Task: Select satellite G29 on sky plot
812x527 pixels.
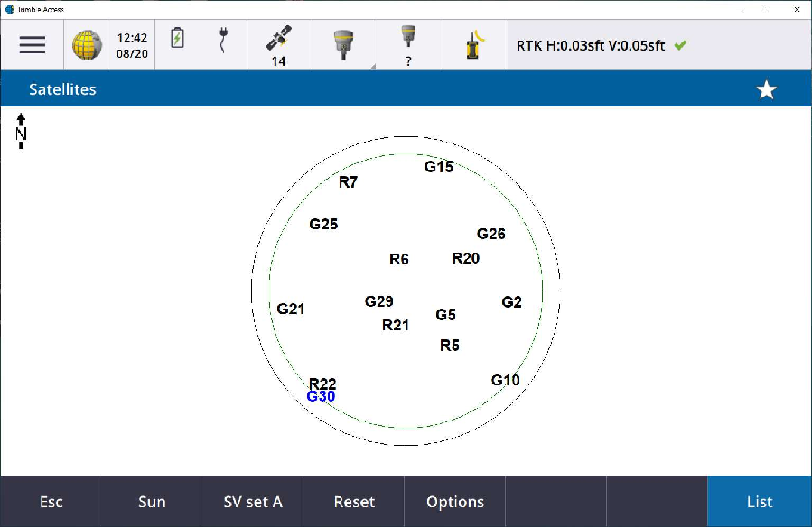Action: (379, 301)
